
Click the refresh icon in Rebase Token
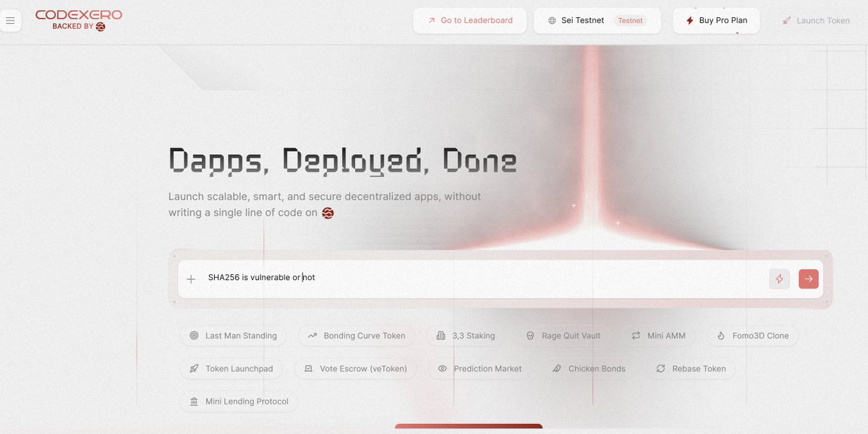pos(660,369)
